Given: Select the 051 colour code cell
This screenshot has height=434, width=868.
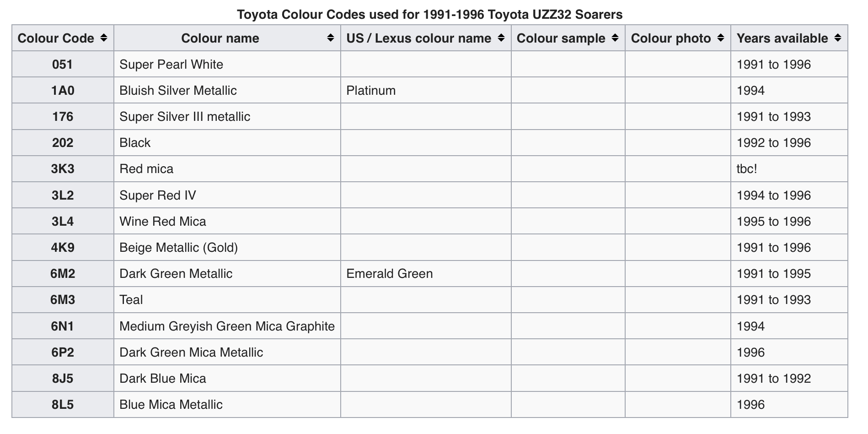Looking at the screenshot, I should click(63, 64).
